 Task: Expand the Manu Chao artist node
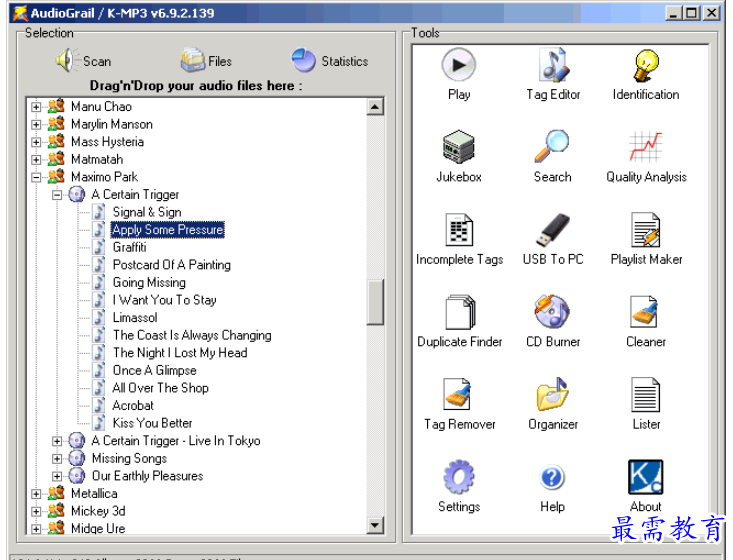(x=36, y=107)
